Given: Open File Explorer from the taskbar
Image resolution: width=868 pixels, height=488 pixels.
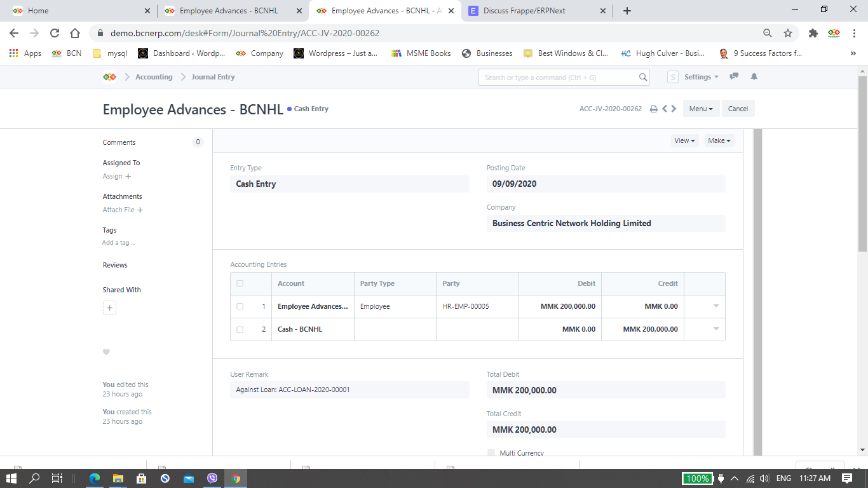Looking at the screenshot, I should tap(118, 478).
